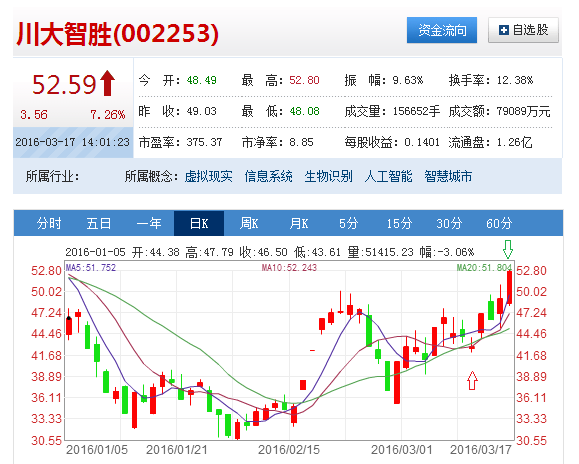Choose the 15分 interval tab

pos(399,223)
